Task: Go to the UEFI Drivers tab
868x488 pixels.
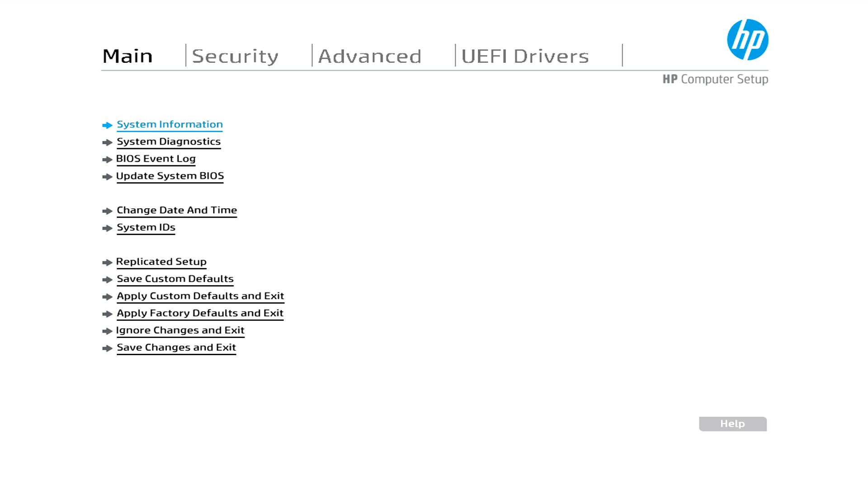Action: point(525,56)
